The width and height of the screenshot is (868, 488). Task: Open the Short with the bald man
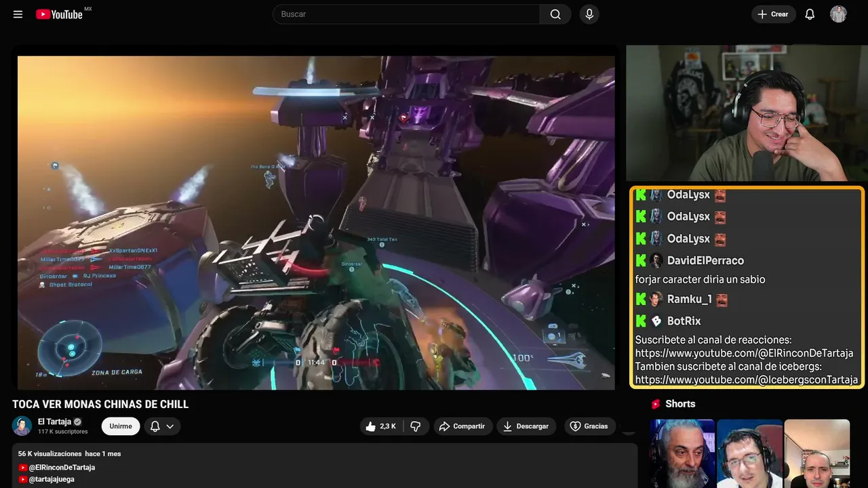coord(817,453)
